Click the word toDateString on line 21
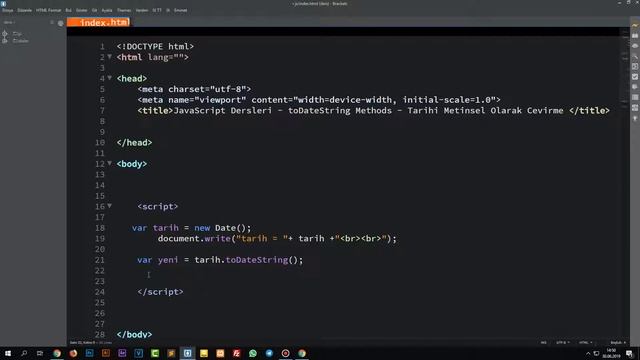 click(257, 260)
